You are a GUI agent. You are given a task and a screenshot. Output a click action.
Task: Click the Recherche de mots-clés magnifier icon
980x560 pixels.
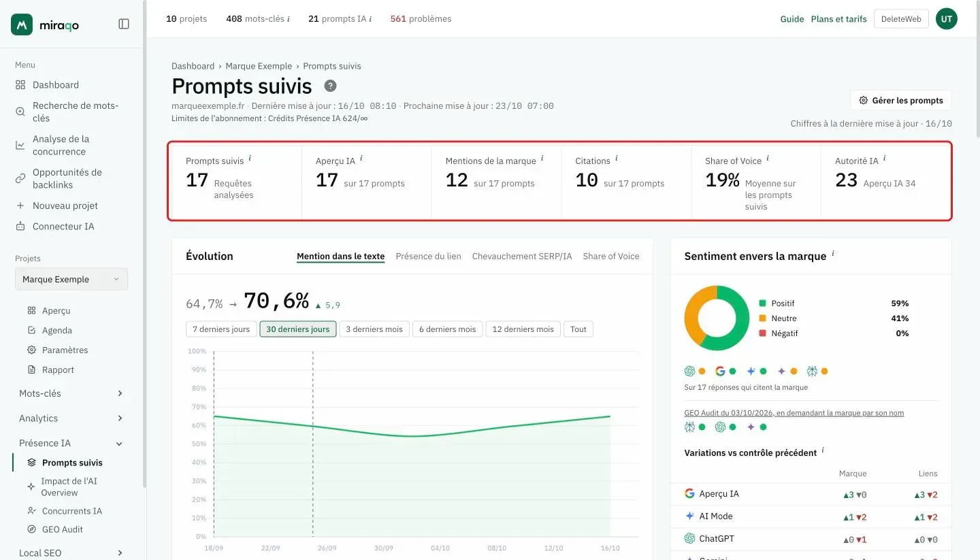(x=20, y=112)
